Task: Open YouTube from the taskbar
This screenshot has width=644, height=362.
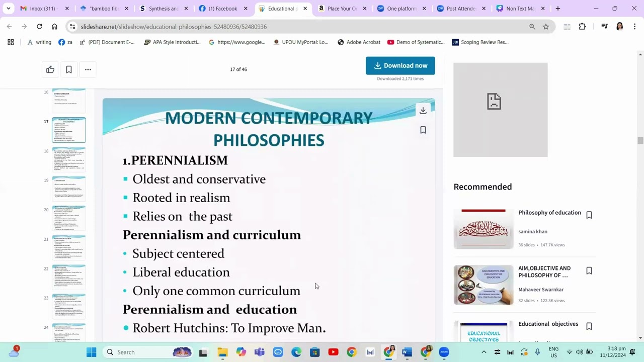Action: click(x=333, y=352)
